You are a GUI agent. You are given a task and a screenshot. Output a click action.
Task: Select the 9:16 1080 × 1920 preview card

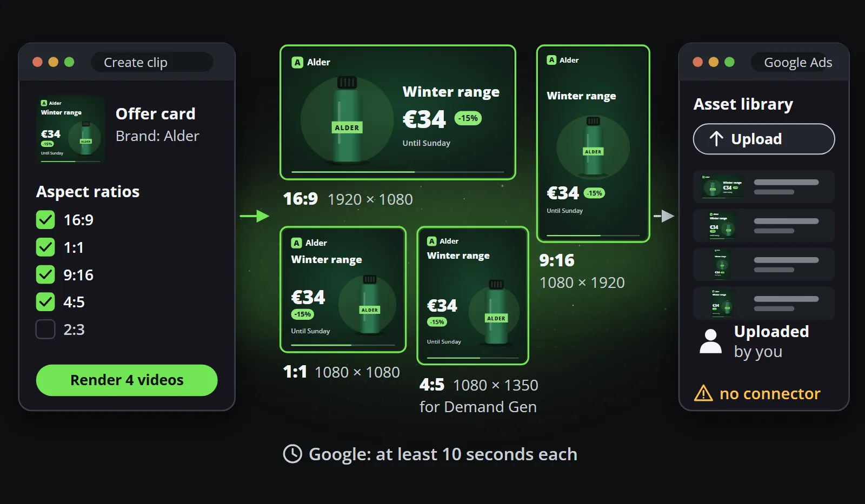click(593, 144)
